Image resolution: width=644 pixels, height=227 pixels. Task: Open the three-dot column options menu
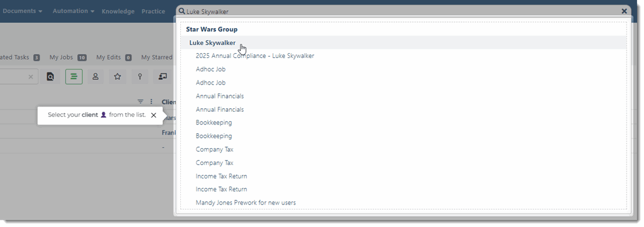(x=151, y=101)
